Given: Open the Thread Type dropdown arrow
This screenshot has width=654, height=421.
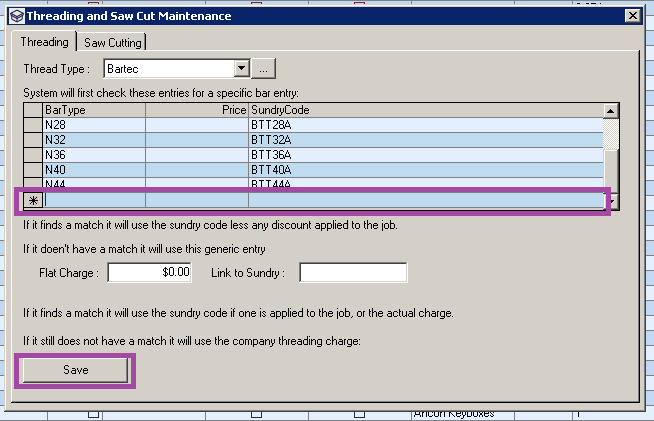Looking at the screenshot, I should tap(241, 68).
